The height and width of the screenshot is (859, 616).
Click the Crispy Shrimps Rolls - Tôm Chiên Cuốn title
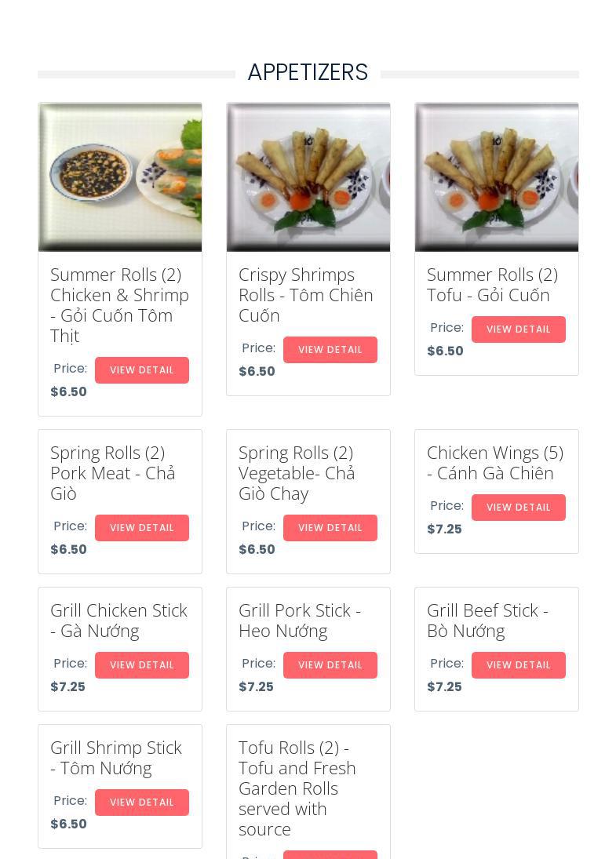pyautogui.click(x=305, y=295)
